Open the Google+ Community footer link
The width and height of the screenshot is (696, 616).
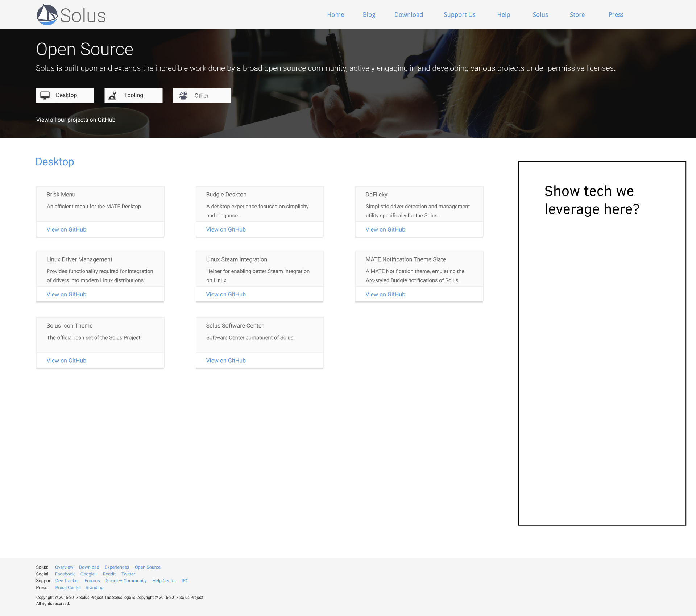pyautogui.click(x=126, y=581)
